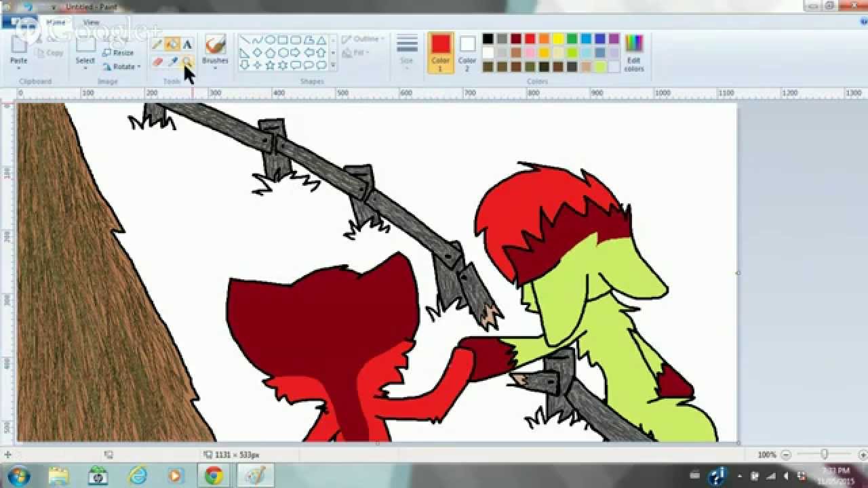
Task: Select the Eraser tool
Action: 157,61
